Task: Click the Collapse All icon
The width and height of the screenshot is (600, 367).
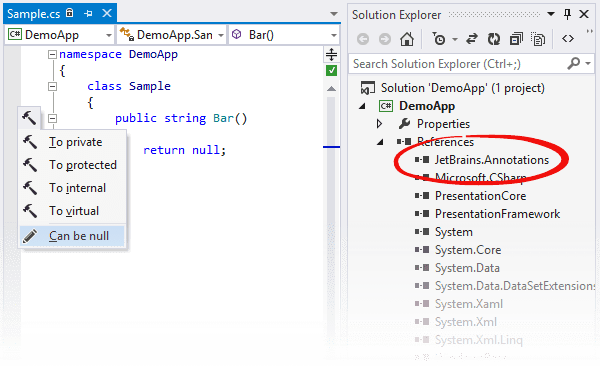Action: pos(516,39)
